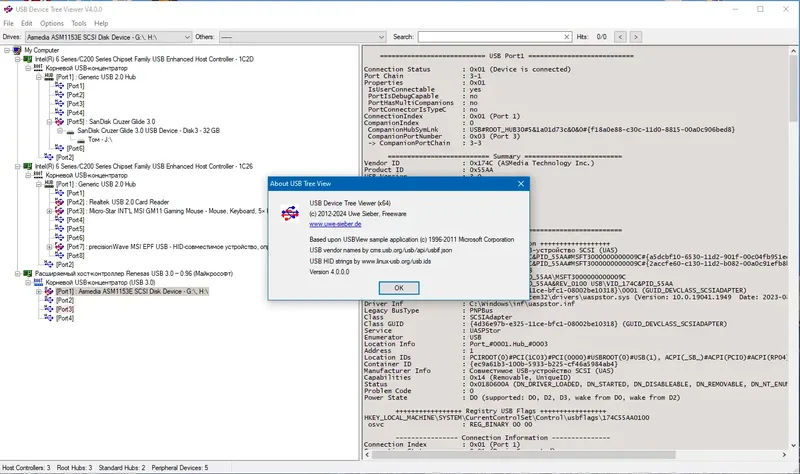Collapse the Renesas USB 3.0 host controller node
The width and height of the screenshot is (800, 474).
(17, 273)
